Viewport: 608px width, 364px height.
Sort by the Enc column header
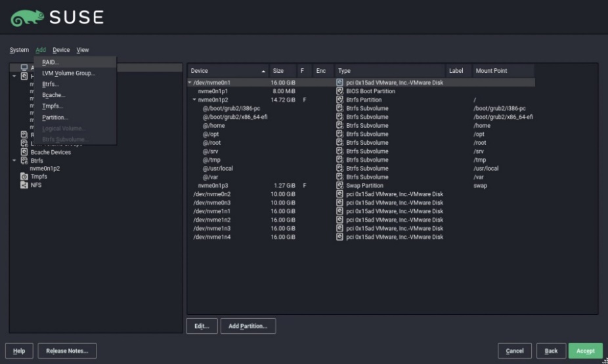(x=322, y=71)
